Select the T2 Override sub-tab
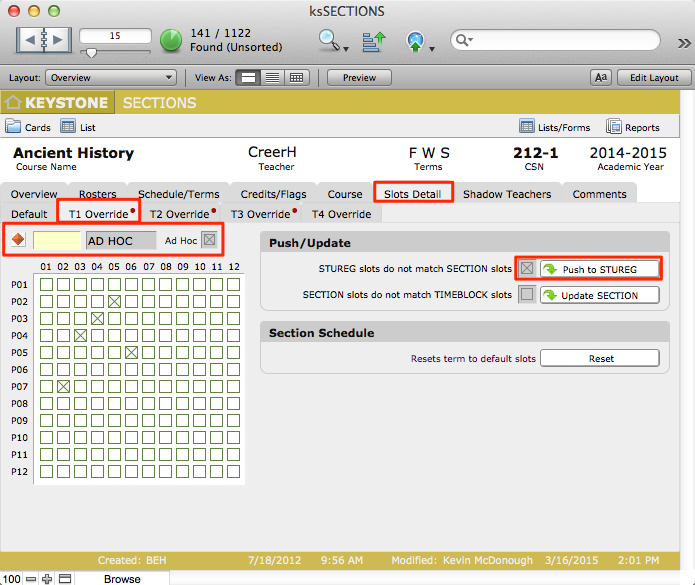The height and width of the screenshot is (585, 695). pos(179,214)
